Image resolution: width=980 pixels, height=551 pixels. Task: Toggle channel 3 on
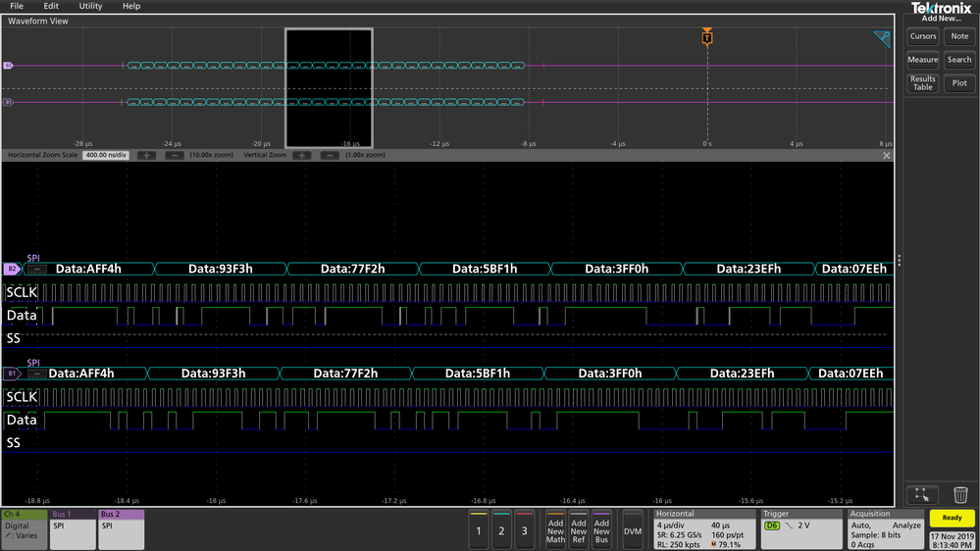click(x=525, y=530)
